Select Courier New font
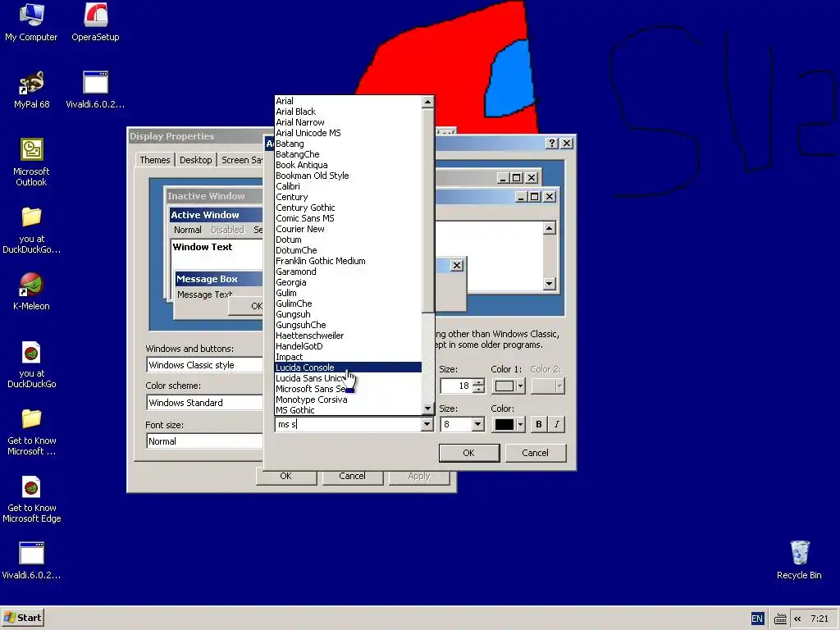This screenshot has height=630, width=840. pyautogui.click(x=348, y=229)
